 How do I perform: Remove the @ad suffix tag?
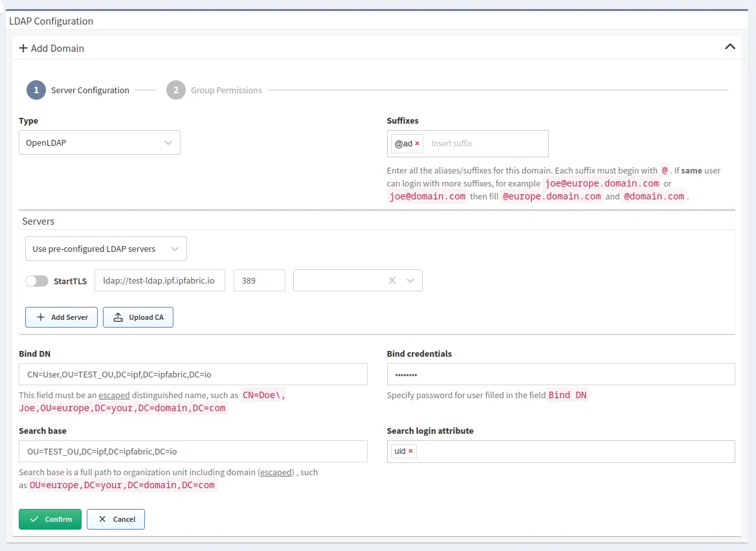417,144
